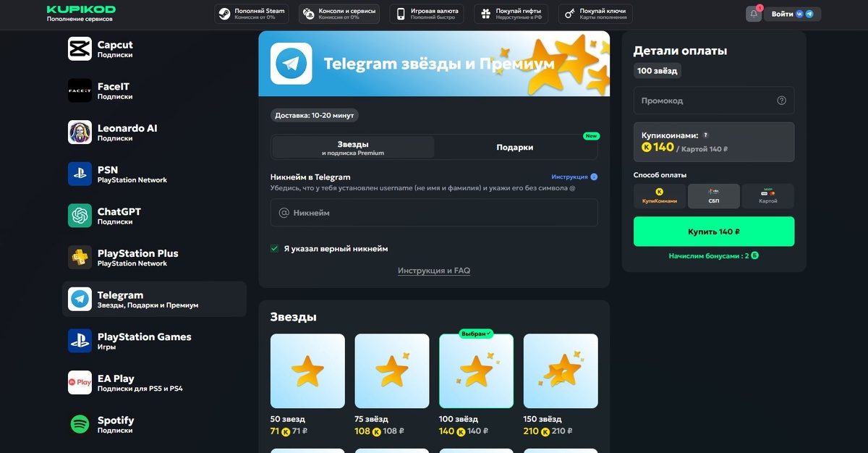Click the 100 звёзд tag in payment details
The image size is (868, 453).
[x=658, y=70]
